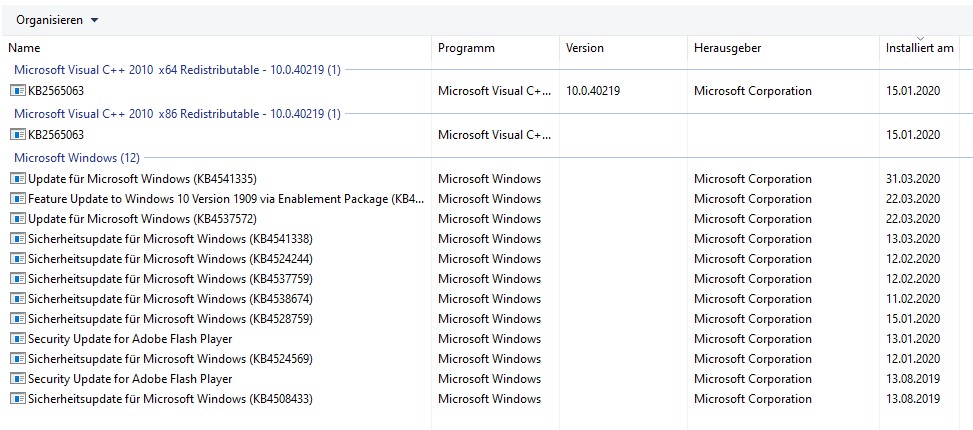The height and width of the screenshot is (430, 973).
Task: Collapse Visual C++ 2010 x86 Redistributable group
Action: coord(177,114)
